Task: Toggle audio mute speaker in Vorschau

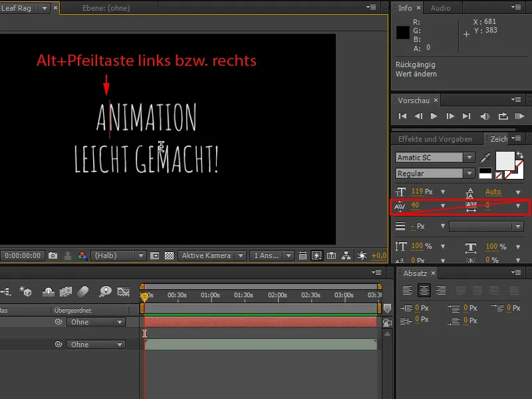Action: click(485, 116)
